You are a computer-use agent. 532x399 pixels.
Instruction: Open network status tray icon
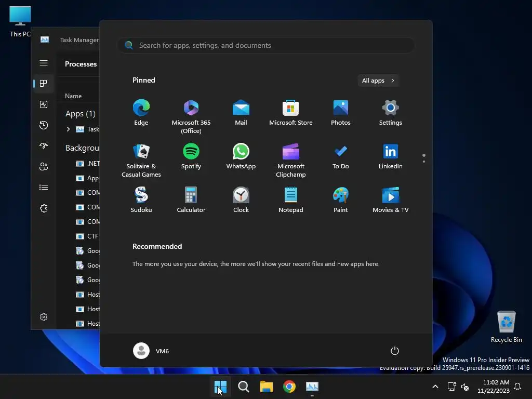click(x=451, y=387)
